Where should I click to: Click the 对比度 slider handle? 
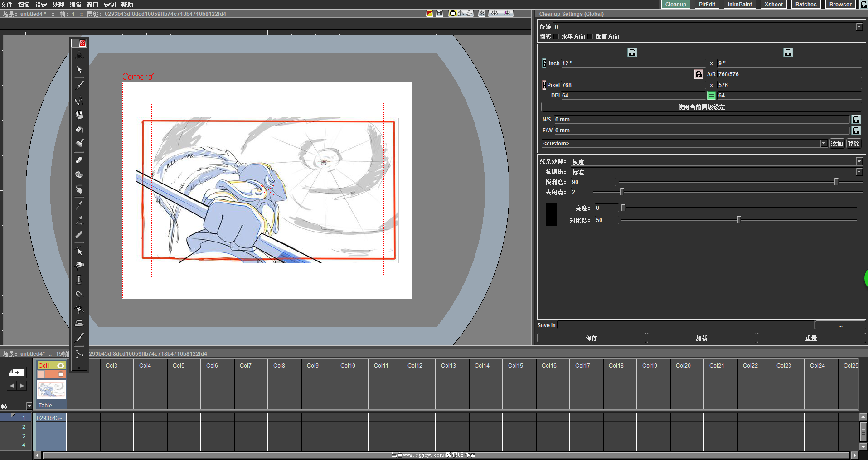[738, 220]
